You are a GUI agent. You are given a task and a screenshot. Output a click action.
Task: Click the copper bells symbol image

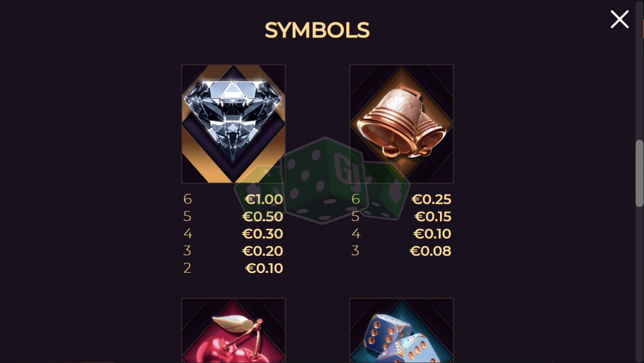click(x=402, y=124)
